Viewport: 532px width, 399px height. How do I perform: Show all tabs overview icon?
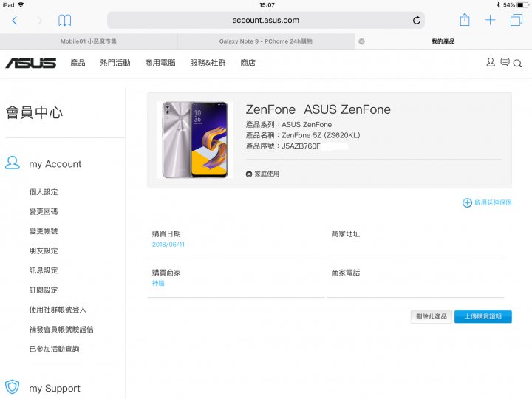pos(516,20)
